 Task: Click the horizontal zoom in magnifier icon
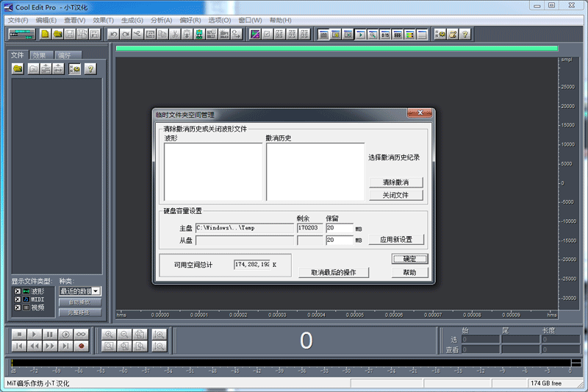[x=109, y=334]
